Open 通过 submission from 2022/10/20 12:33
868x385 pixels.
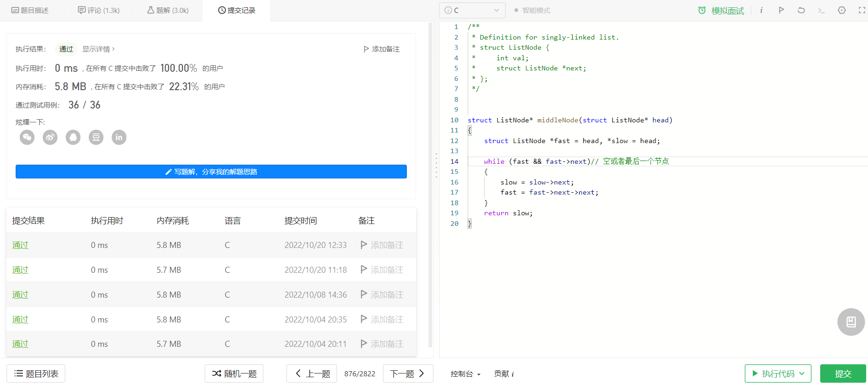coord(20,245)
